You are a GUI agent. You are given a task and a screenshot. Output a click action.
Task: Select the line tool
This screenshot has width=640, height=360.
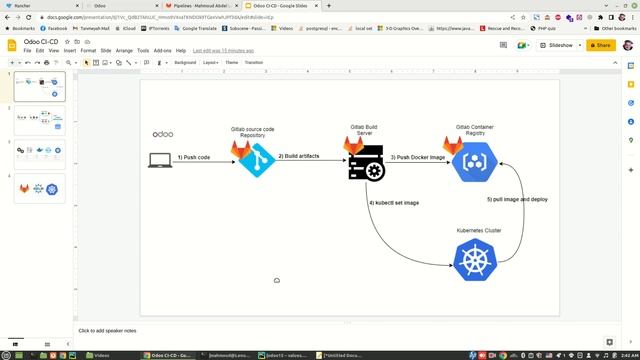(x=129, y=62)
